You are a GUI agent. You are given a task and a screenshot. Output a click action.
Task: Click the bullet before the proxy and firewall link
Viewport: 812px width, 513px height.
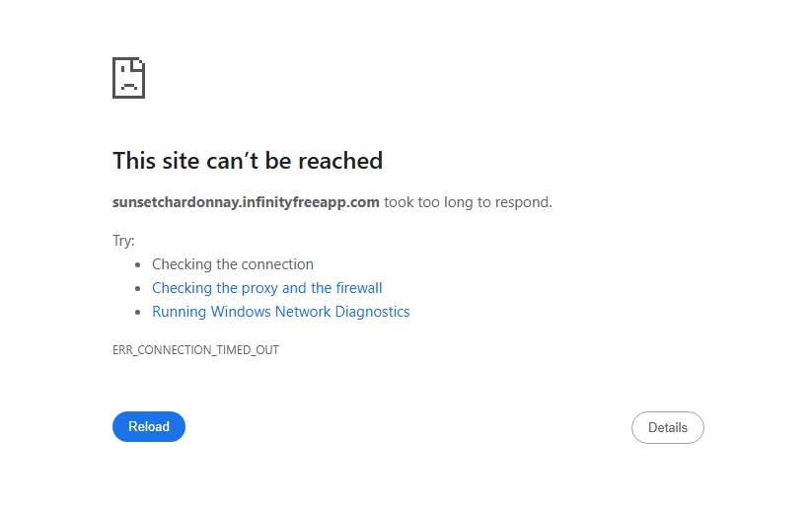coord(138,289)
